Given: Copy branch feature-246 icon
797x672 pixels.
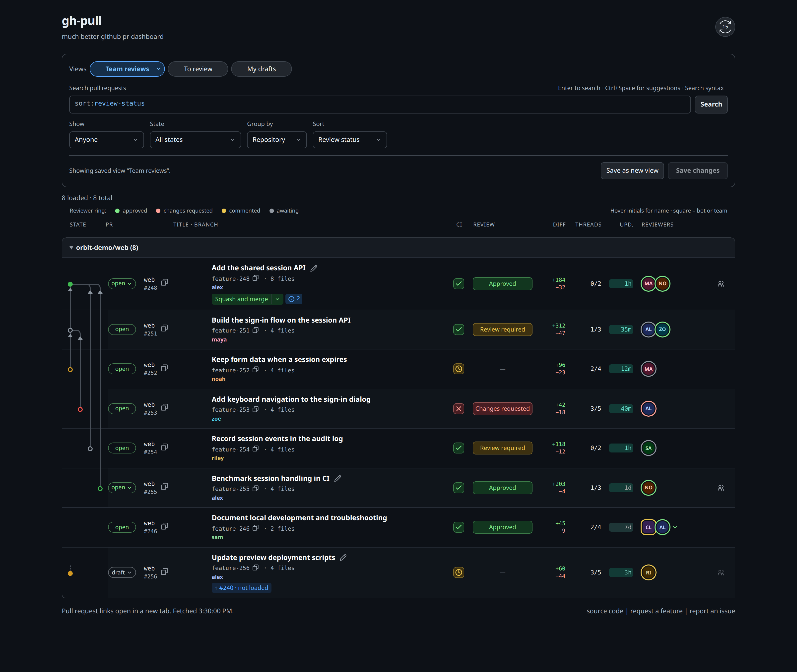Looking at the screenshot, I should pyautogui.click(x=255, y=528).
